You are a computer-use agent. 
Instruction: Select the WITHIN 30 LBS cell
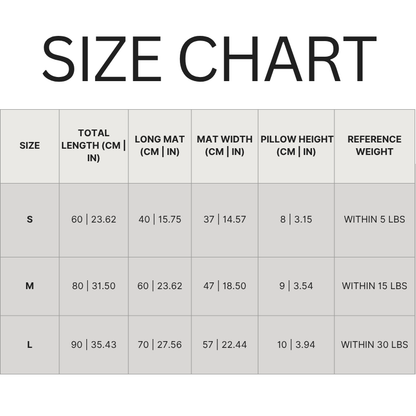coord(374,345)
